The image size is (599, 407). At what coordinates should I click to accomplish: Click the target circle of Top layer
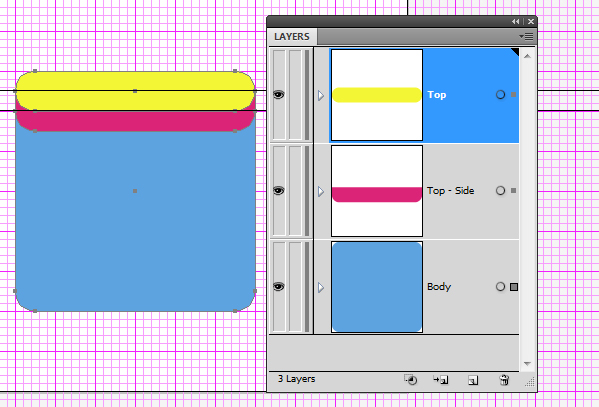500,95
